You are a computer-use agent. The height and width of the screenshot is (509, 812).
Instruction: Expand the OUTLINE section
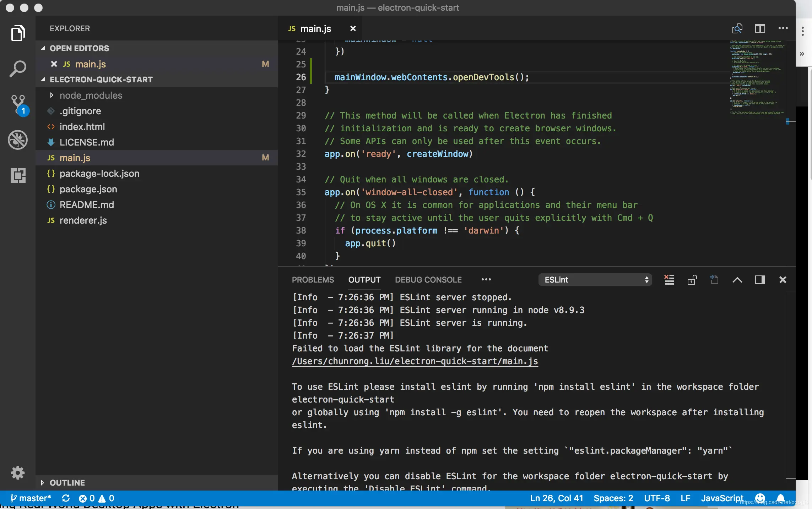tap(67, 483)
